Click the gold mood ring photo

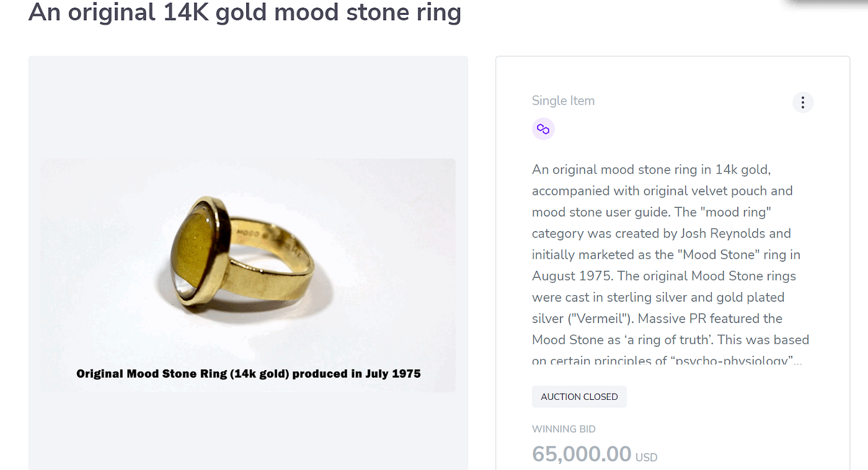click(248, 260)
